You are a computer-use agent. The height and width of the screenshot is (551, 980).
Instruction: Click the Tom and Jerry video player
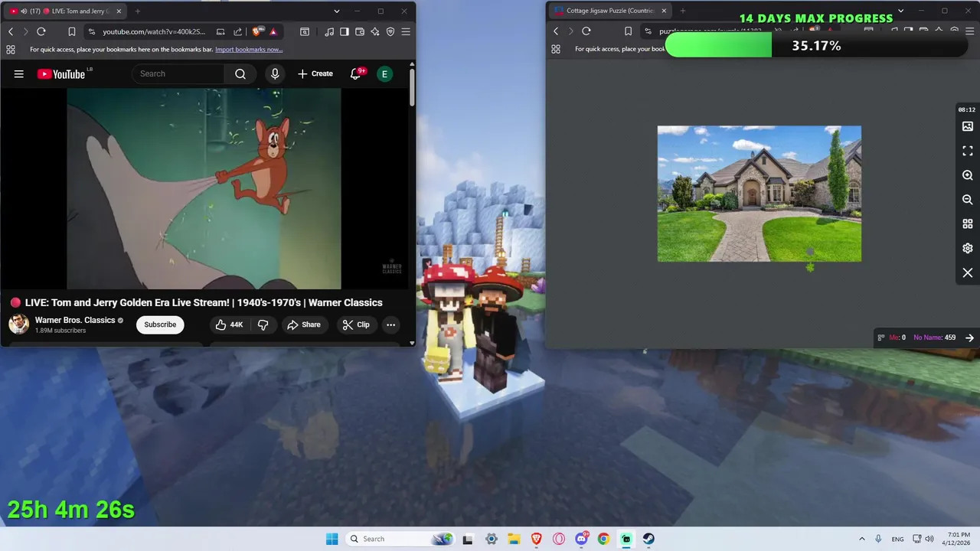(204, 188)
